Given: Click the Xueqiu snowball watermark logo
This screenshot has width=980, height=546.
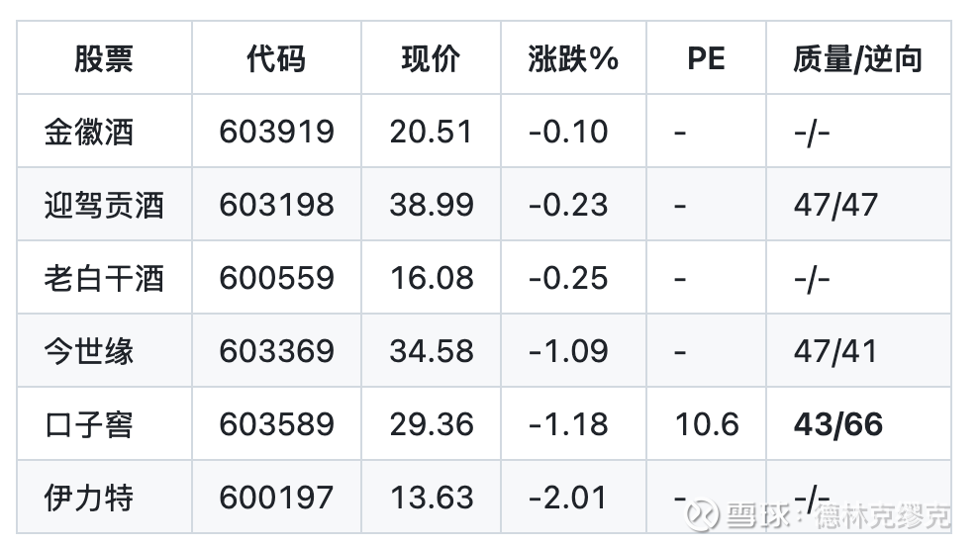Looking at the screenshot, I should click(x=705, y=515).
